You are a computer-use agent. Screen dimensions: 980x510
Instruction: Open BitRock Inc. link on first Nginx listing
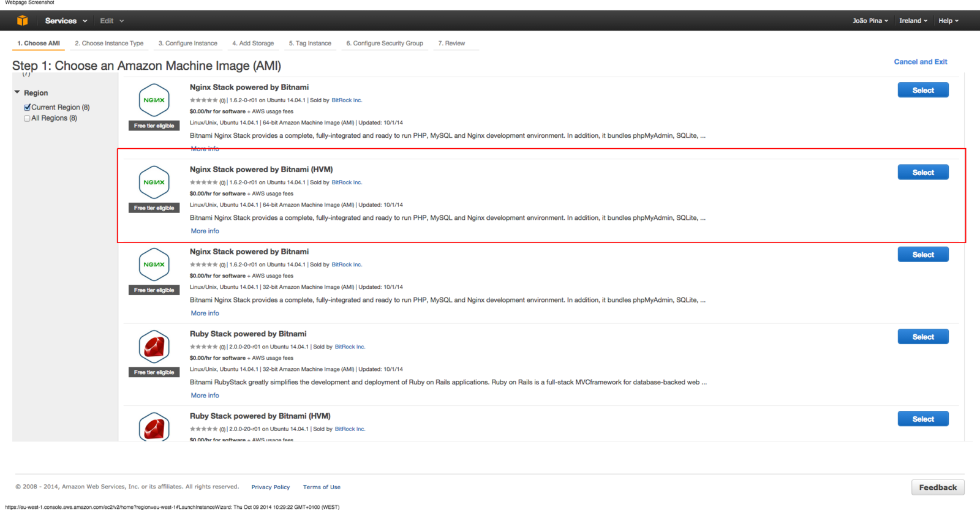347,100
